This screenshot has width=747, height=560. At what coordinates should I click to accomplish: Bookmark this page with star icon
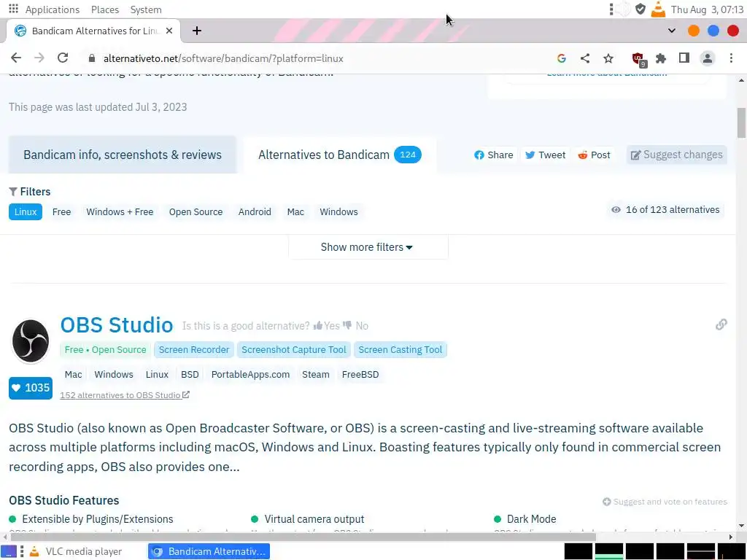pyautogui.click(x=608, y=58)
